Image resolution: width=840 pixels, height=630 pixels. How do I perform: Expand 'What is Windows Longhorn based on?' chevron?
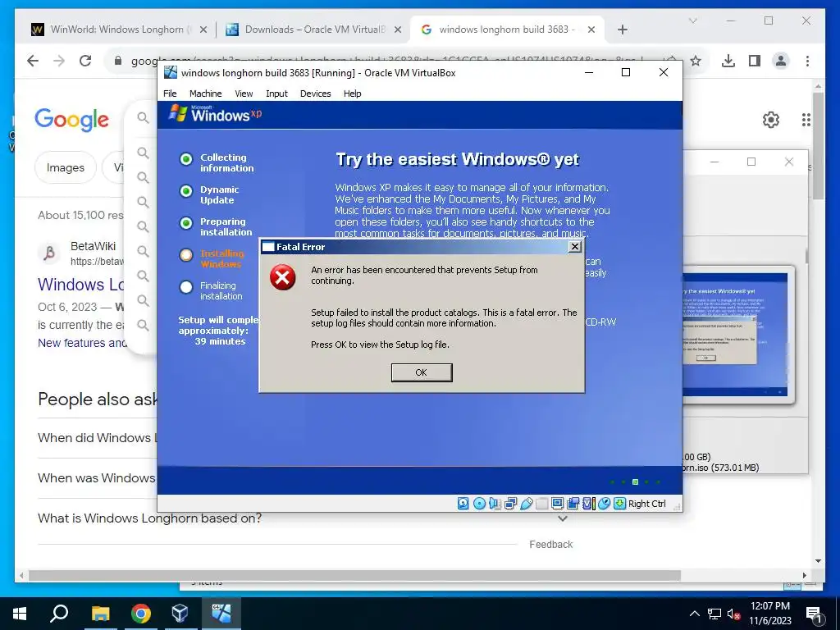[x=563, y=518]
